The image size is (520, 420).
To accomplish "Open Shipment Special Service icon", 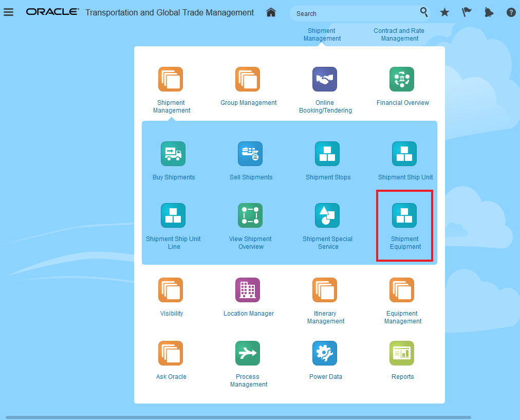I will tap(327, 215).
